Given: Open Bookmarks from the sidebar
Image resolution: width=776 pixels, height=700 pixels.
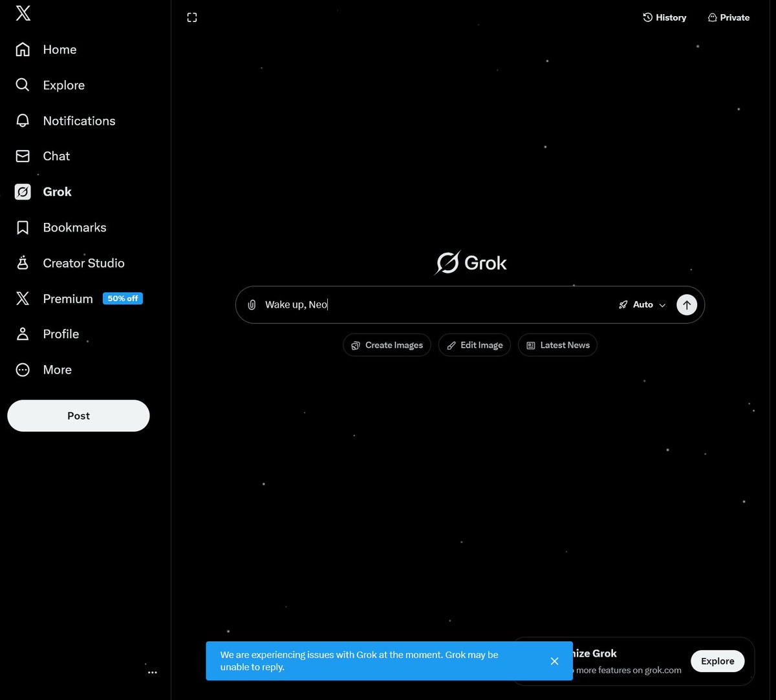Looking at the screenshot, I should click(60, 228).
